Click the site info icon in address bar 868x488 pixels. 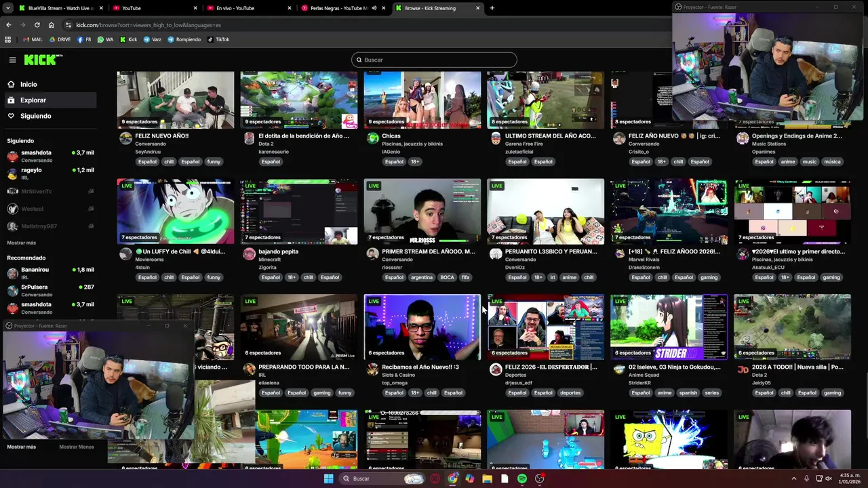68,25
